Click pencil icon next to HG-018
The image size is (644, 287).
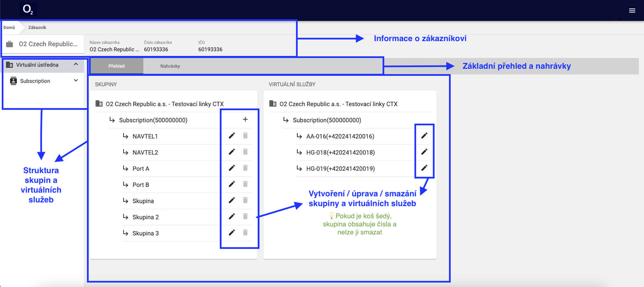pyautogui.click(x=424, y=152)
